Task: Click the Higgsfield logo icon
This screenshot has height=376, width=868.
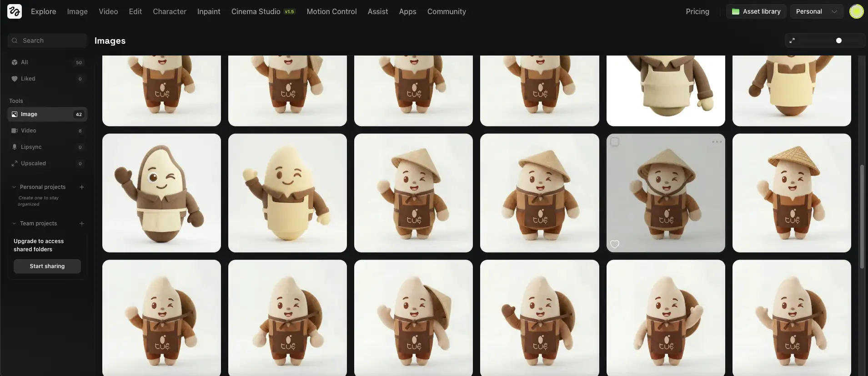Action: tap(15, 11)
